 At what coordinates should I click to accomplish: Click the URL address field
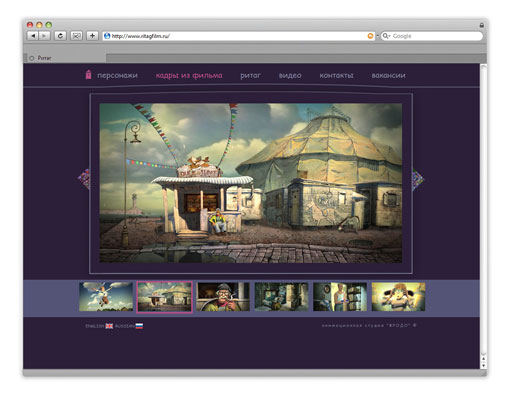point(238,36)
